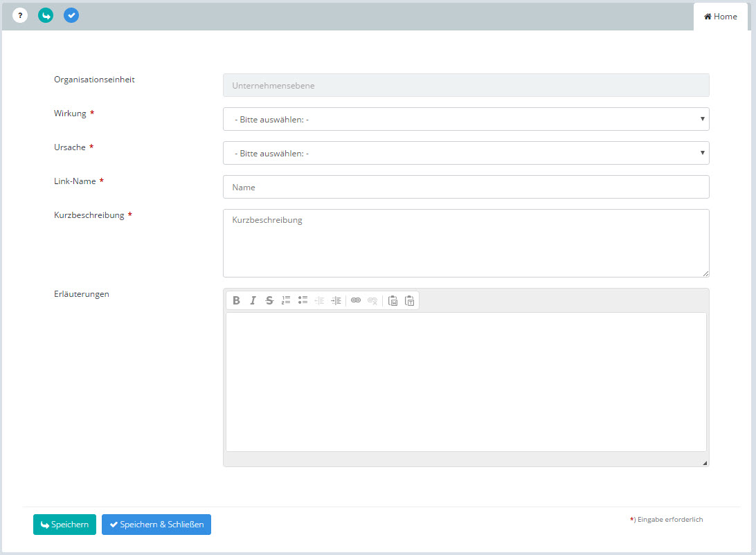
Task: Open the Wirkung dropdown
Action: click(466, 119)
